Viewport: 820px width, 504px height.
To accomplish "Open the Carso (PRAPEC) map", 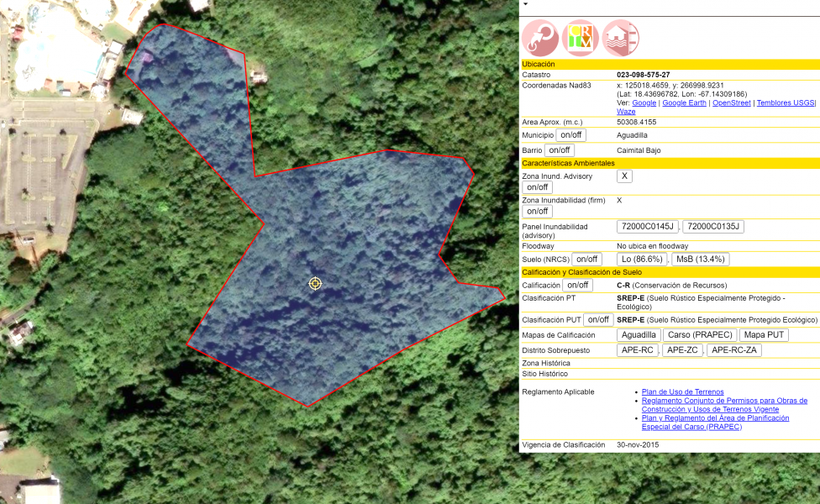I will coord(700,334).
